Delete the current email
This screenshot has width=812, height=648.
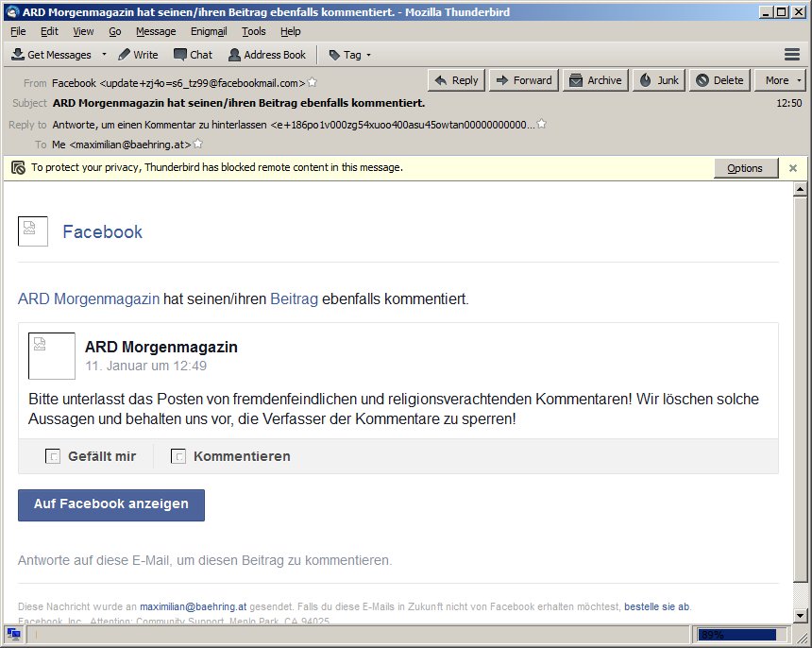719,80
